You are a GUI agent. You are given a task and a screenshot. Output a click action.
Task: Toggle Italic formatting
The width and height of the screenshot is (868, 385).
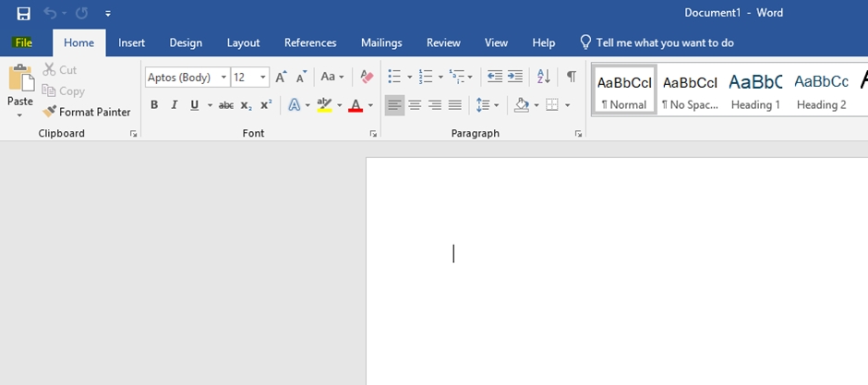point(174,105)
